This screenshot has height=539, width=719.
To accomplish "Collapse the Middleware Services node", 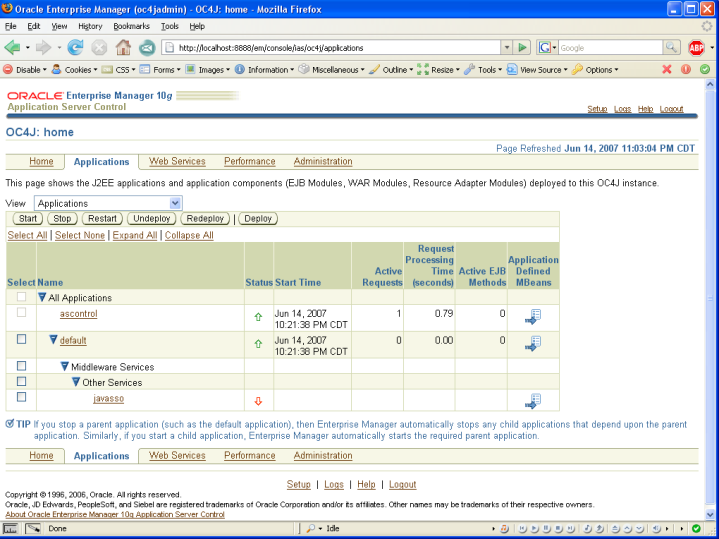I will click(65, 366).
